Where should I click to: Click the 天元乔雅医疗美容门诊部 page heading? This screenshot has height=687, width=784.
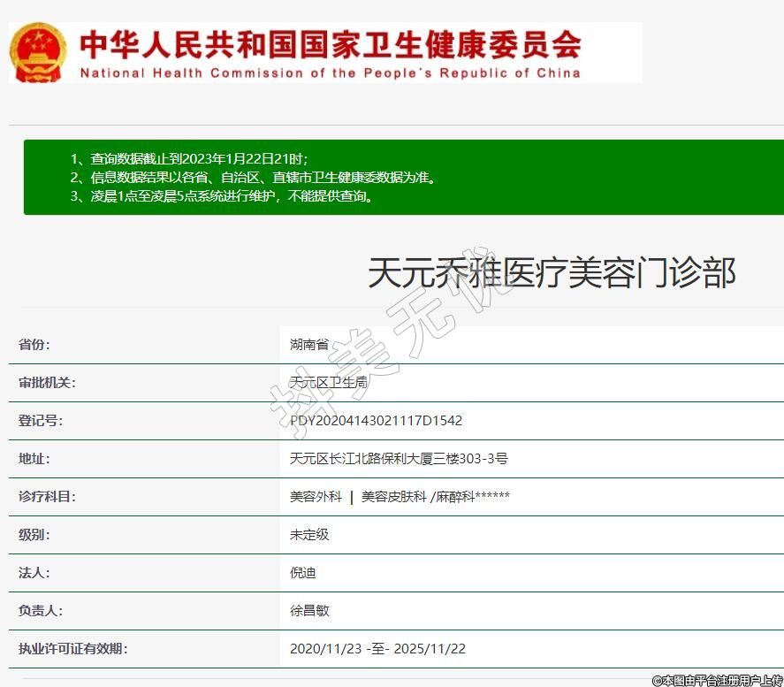tap(552, 273)
